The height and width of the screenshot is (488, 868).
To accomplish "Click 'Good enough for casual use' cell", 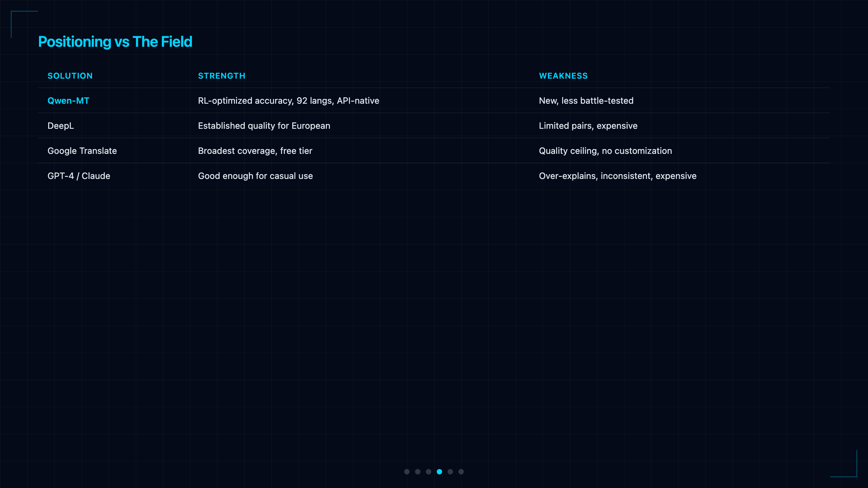I will tap(255, 176).
